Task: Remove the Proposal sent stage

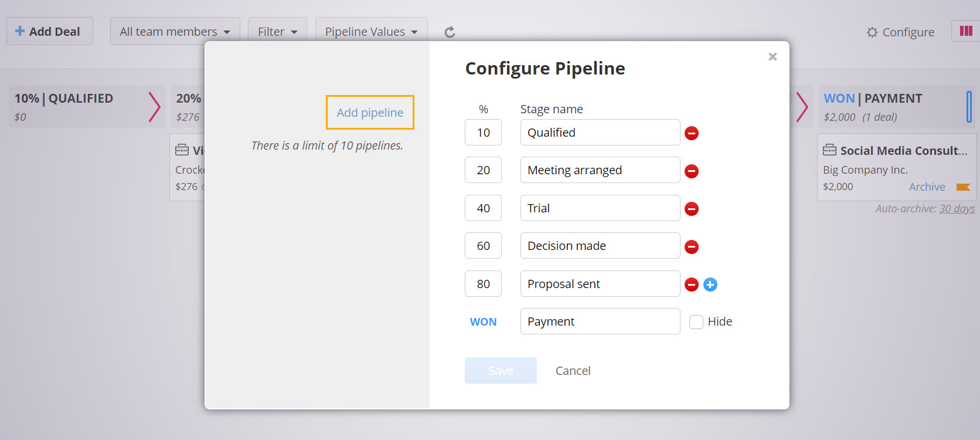Action: [692, 285]
